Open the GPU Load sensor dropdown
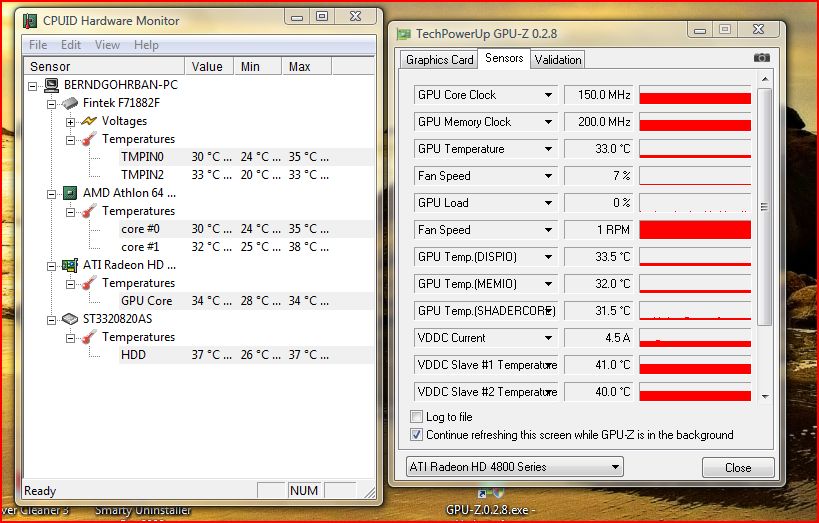This screenshot has width=819, height=523. (x=548, y=203)
